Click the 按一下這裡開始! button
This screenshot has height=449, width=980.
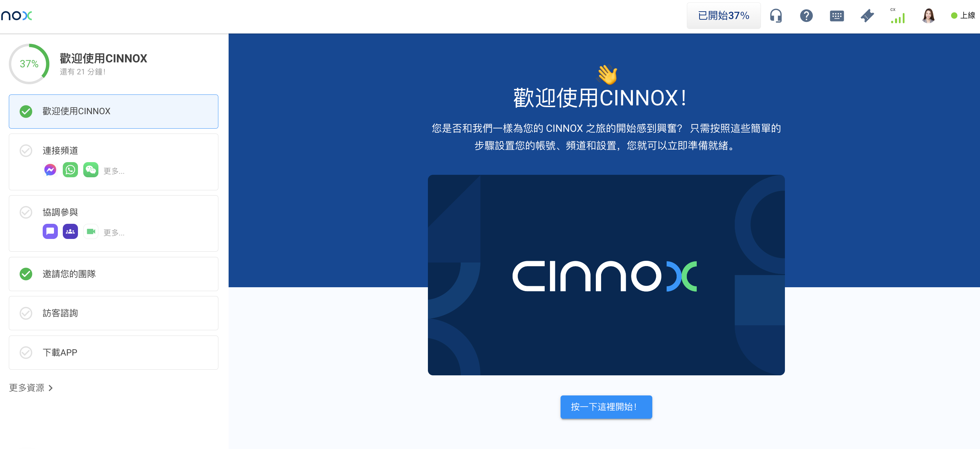[606, 407]
